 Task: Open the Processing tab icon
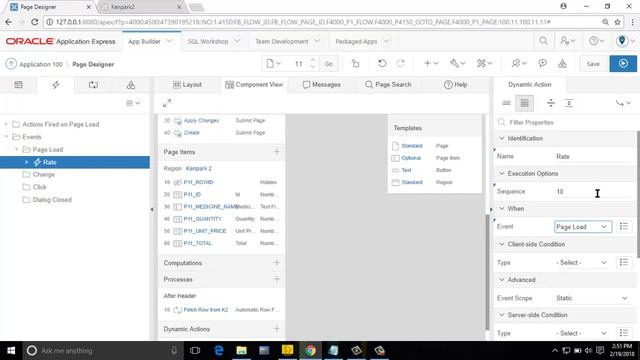[x=93, y=85]
